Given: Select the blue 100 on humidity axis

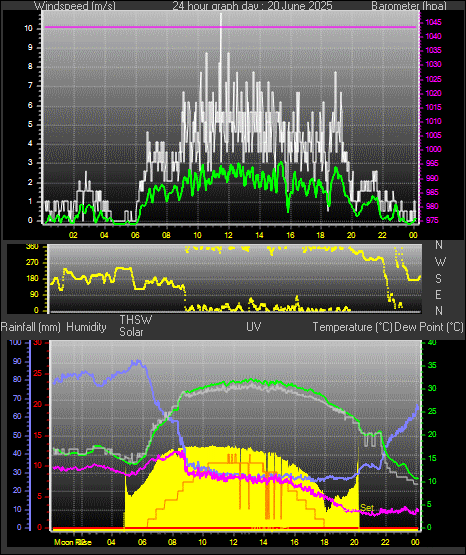Looking at the screenshot, I should (x=15, y=343).
